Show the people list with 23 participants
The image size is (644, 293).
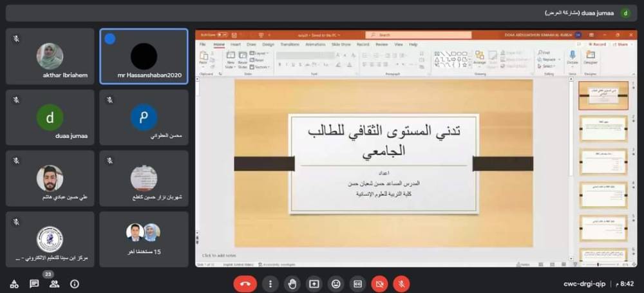pyautogui.click(x=54, y=284)
